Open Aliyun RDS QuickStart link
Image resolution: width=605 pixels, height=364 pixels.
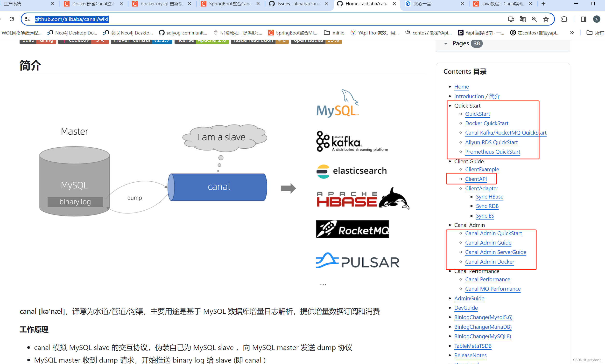coord(491,142)
